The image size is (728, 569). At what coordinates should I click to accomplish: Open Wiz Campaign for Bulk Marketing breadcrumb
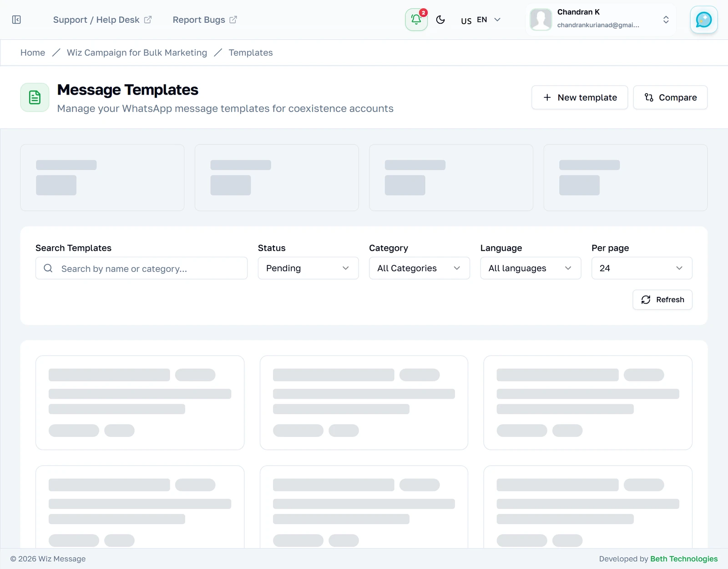tap(137, 53)
